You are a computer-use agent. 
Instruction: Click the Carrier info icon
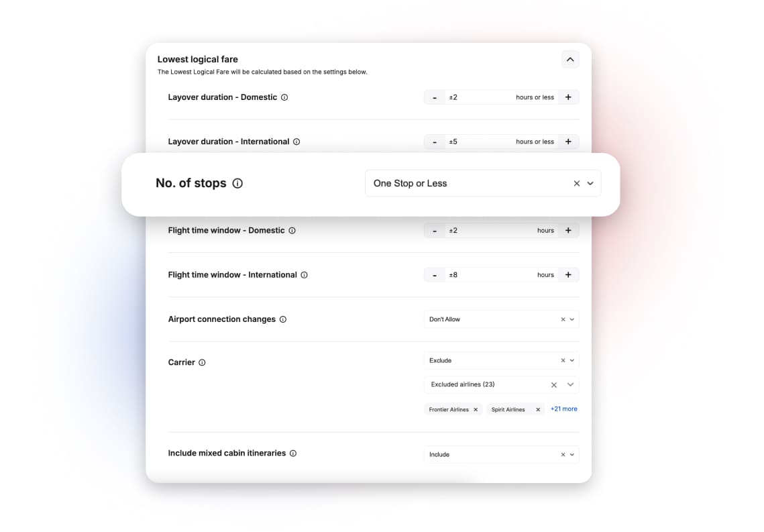(202, 362)
